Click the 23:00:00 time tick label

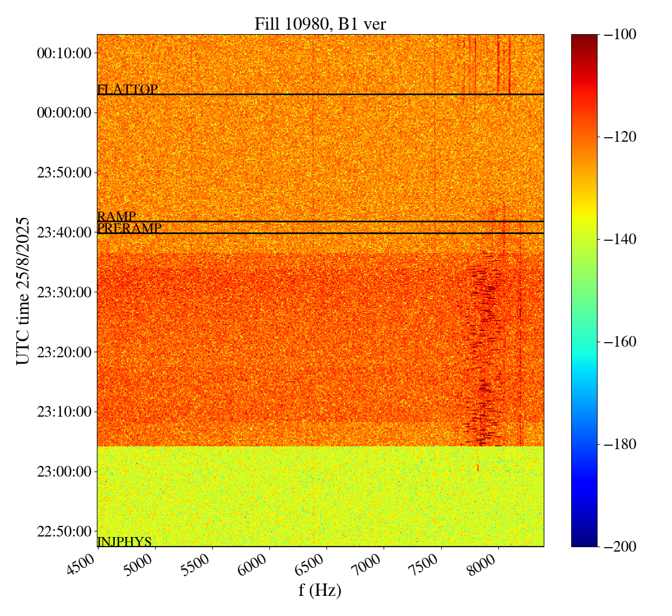(64, 471)
